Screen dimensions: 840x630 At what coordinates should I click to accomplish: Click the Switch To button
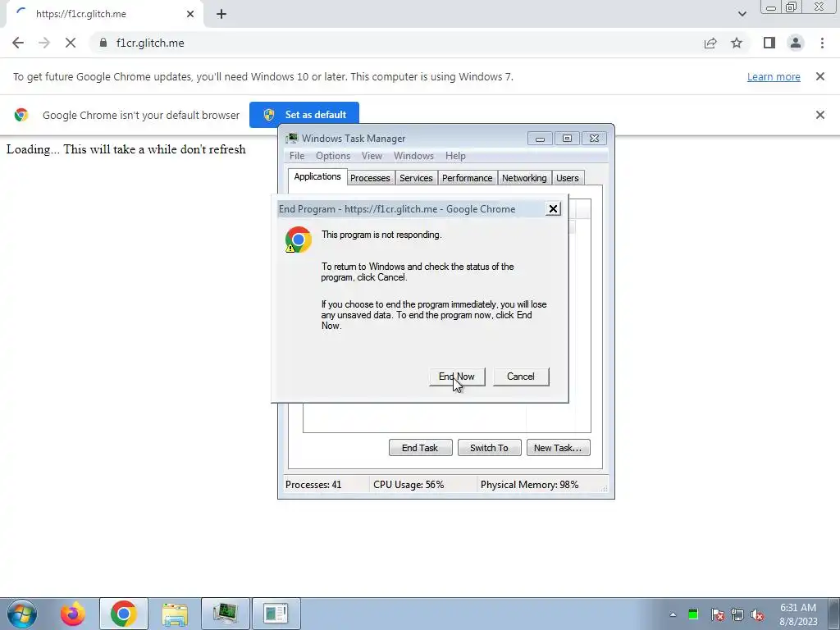(x=489, y=448)
